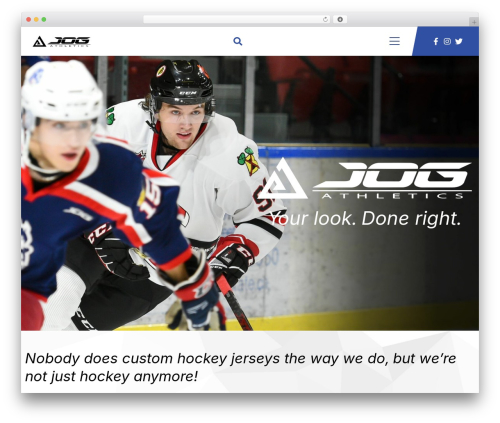This screenshot has height=423, width=500.
Task: Open the site search magnifier icon
Action: point(238,41)
